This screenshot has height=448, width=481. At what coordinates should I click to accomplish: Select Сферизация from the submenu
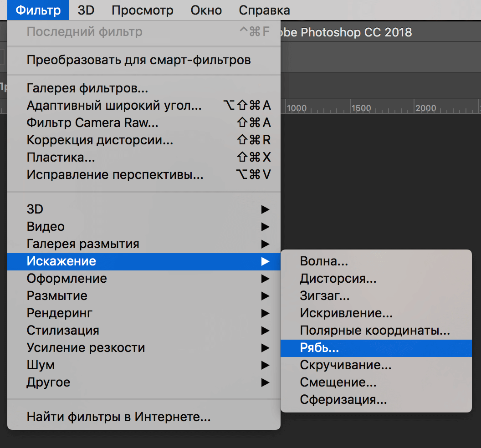click(342, 400)
